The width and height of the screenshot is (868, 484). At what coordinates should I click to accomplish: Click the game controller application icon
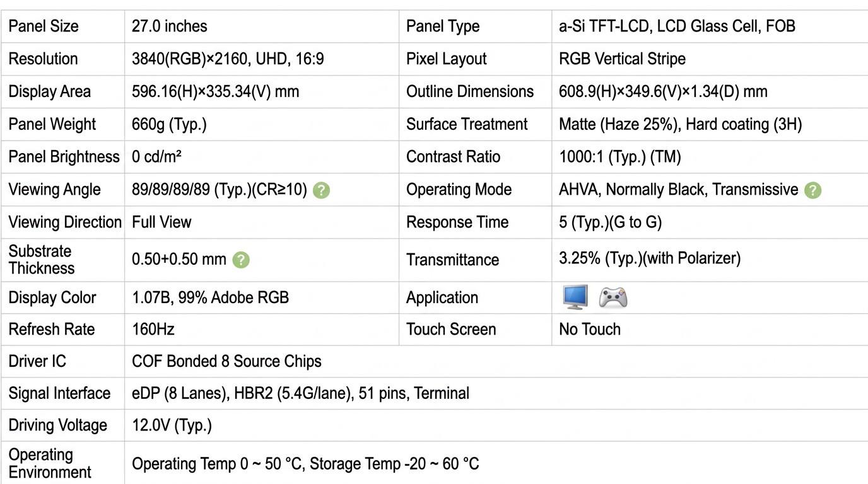pyautogui.click(x=613, y=297)
